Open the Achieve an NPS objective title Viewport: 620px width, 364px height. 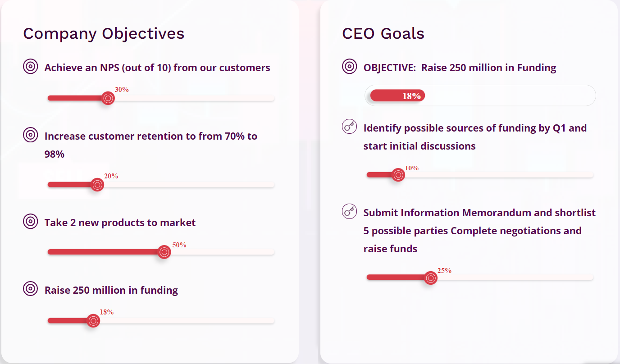[x=157, y=68]
